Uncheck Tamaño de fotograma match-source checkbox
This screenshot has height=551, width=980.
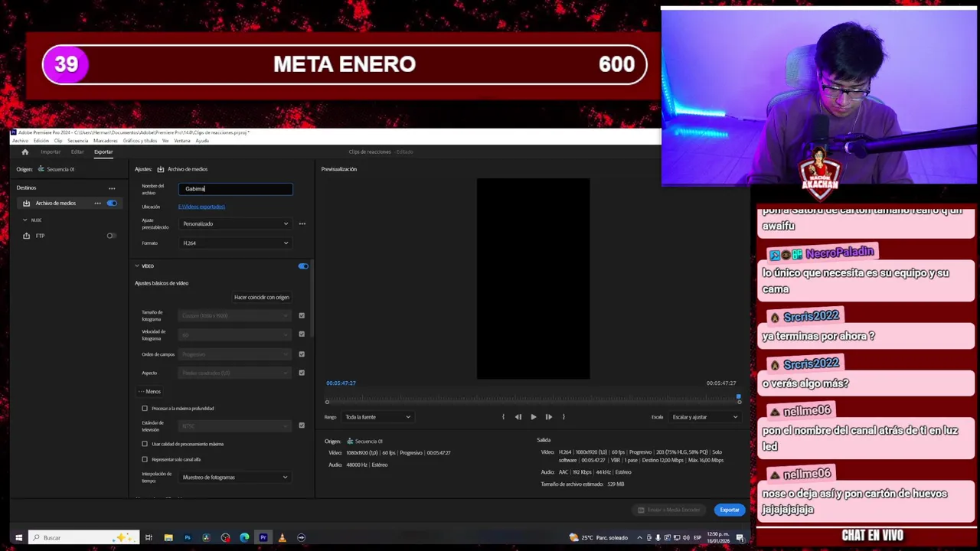point(302,315)
